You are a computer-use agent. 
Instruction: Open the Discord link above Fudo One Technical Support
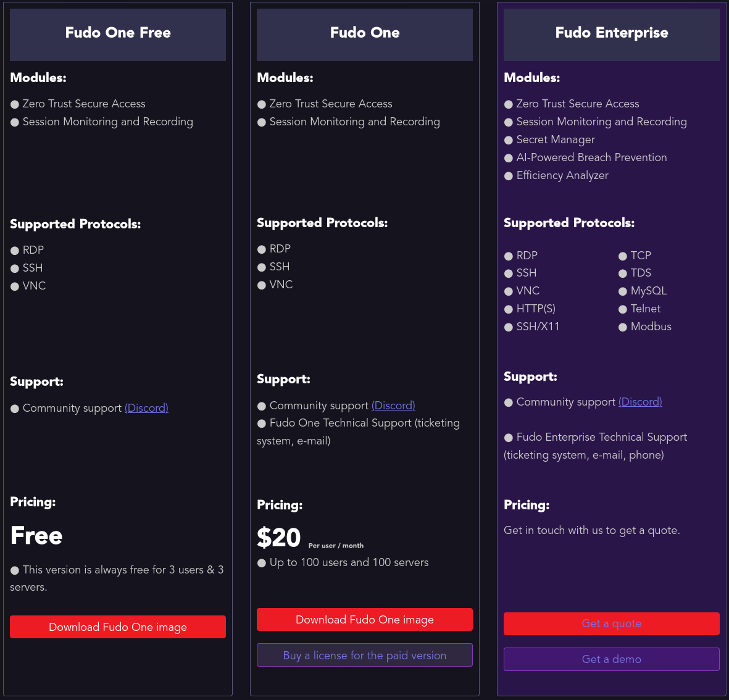[393, 406]
